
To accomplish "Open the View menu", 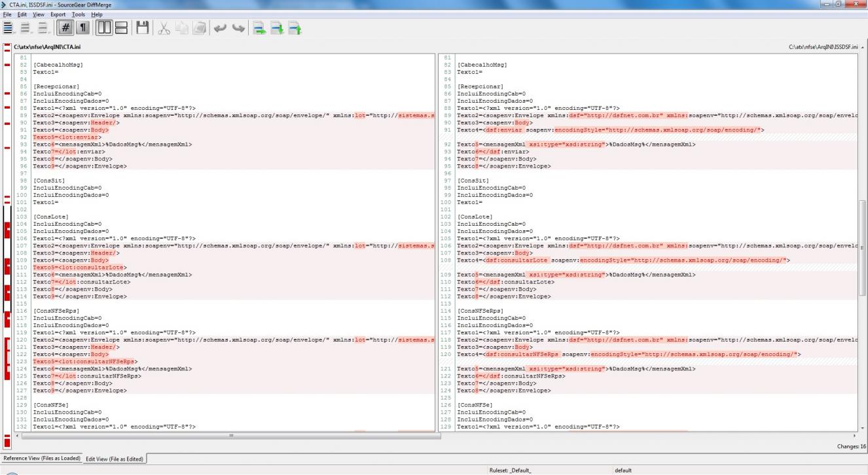I will (x=39, y=14).
